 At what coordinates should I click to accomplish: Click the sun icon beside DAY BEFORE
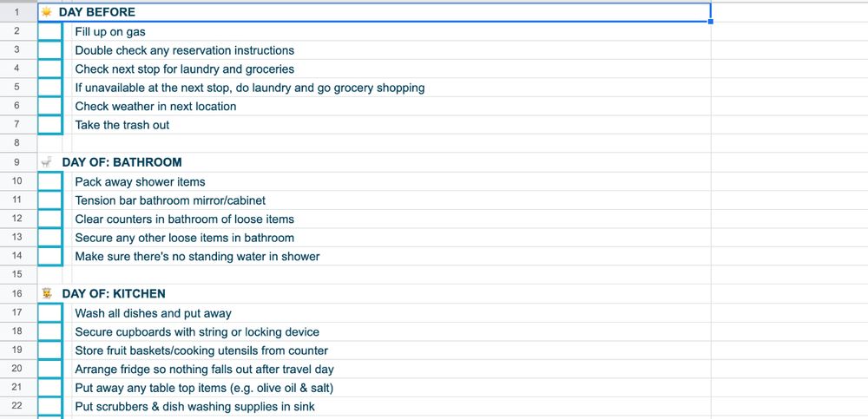coord(47,13)
